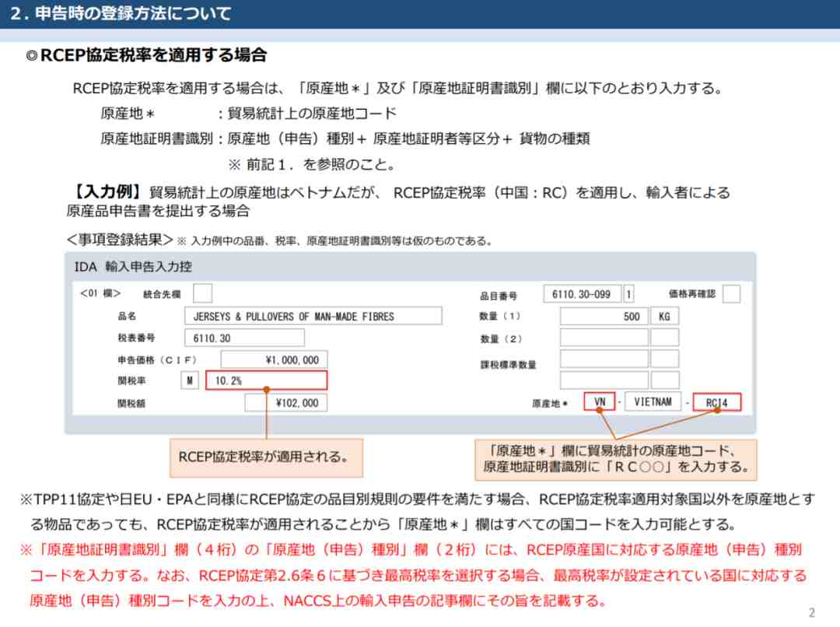Click the 申告価格 (CIF) label
Screen dimensions: 840x627
[157, 359]
